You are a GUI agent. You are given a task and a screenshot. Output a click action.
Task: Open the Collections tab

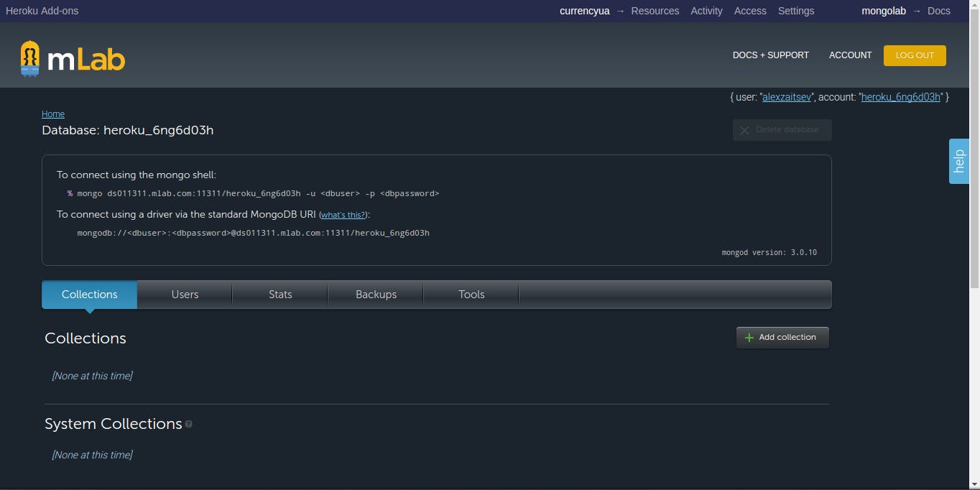tap(90, 295)
